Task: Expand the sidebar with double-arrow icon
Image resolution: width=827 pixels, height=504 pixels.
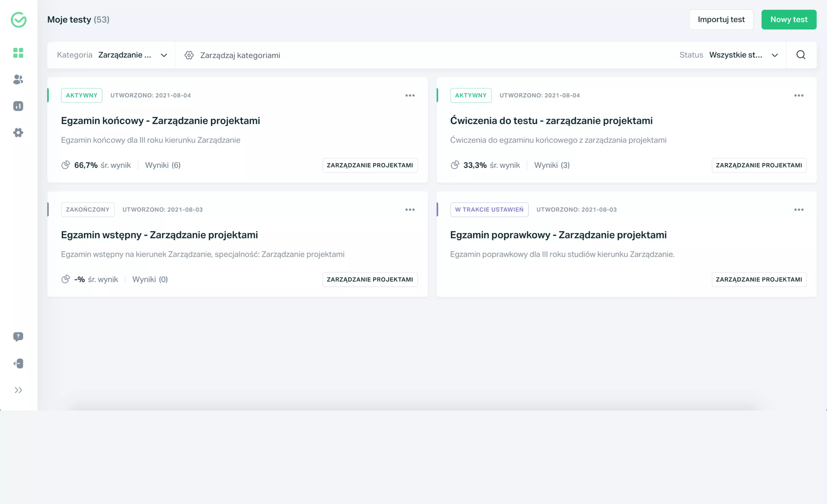Action: coord(18,390)
